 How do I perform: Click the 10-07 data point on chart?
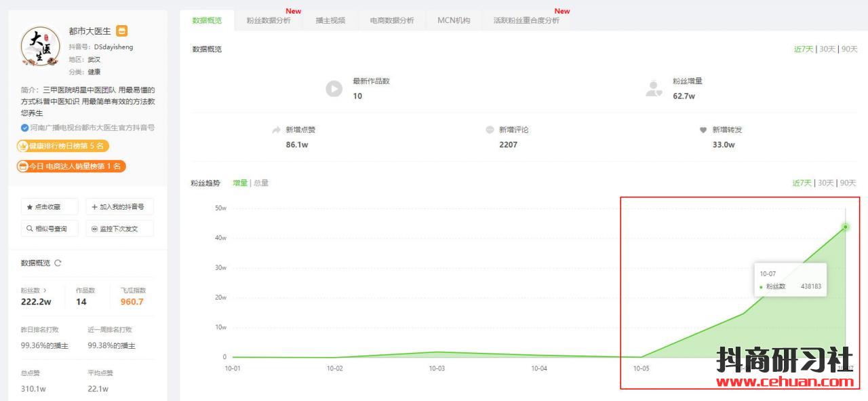coord(845,227)
